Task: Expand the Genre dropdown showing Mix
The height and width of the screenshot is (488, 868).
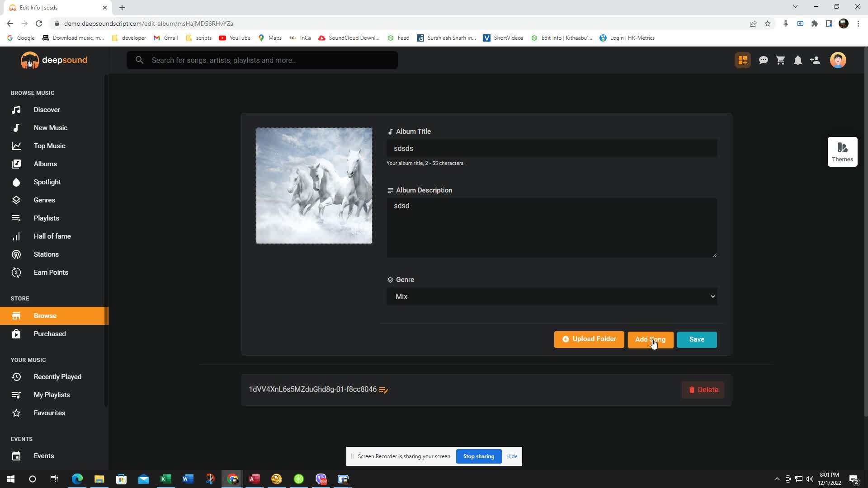Action: click(552, 297)
